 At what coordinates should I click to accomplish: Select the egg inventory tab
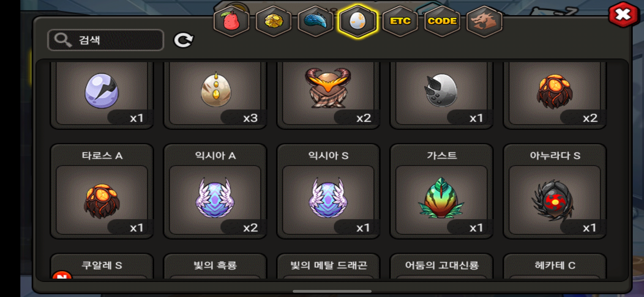tap(358, 21)
